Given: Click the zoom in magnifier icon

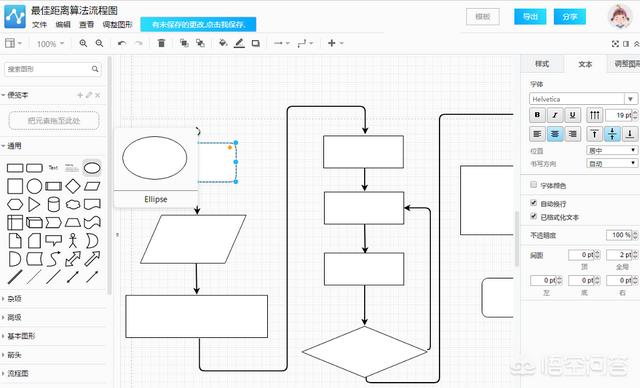Looking at the screenshot, I should click(83, 43).
